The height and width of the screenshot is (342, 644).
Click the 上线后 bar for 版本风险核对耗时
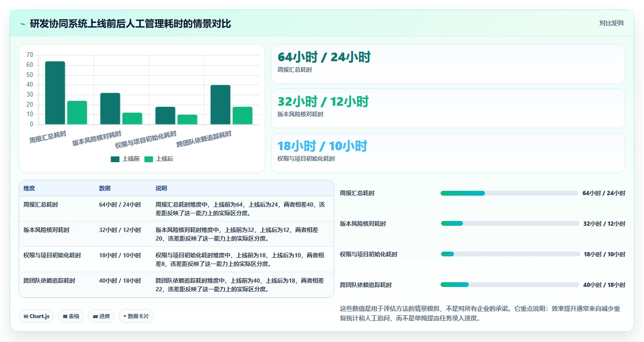pyautogui.click(x=132, y=119)
